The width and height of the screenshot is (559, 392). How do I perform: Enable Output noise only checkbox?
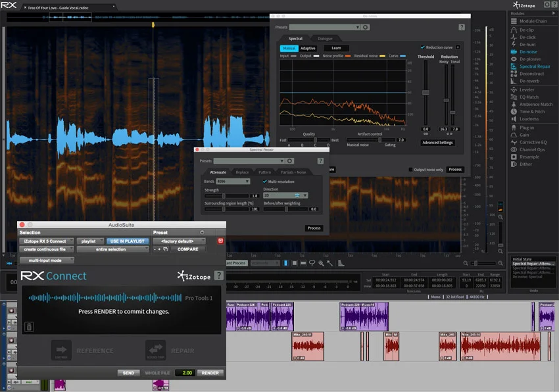410,170
